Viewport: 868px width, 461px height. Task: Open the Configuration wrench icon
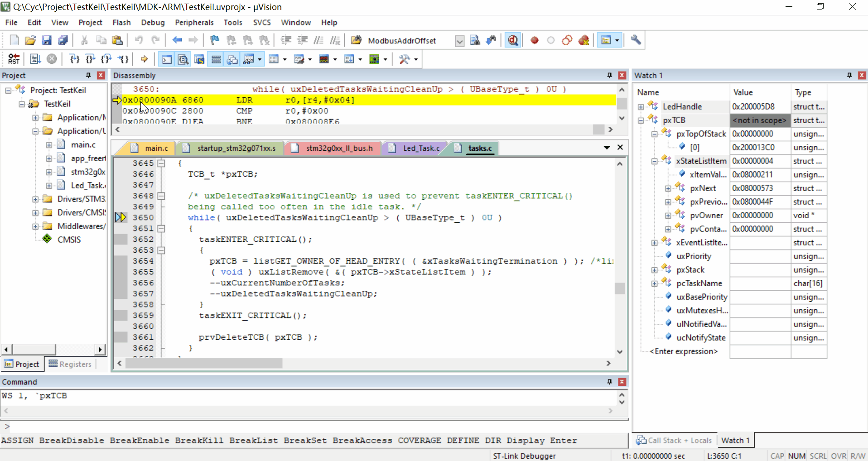[636, 40]
